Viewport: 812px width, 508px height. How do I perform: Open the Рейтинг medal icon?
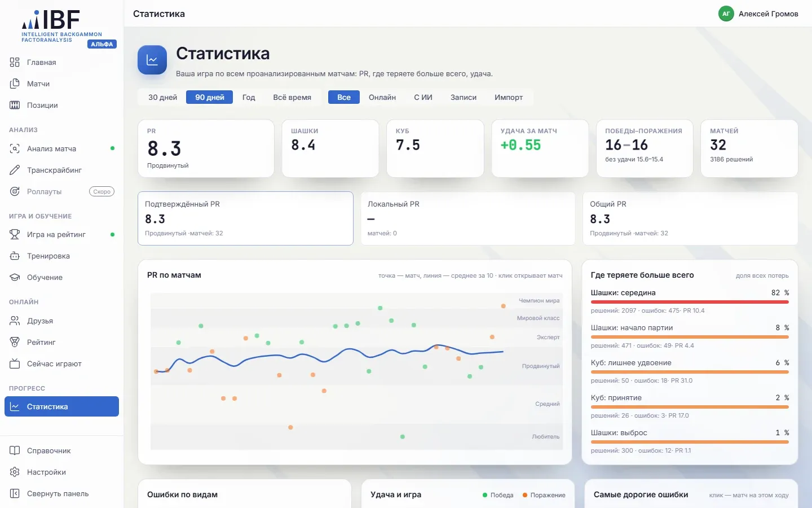[15, 342]
